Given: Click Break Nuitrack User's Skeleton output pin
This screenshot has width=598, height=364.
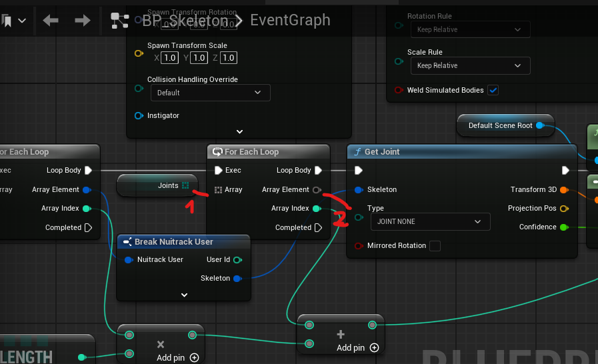Looking at the screenshot, I should pyautogui.click(x=237, y=279).
